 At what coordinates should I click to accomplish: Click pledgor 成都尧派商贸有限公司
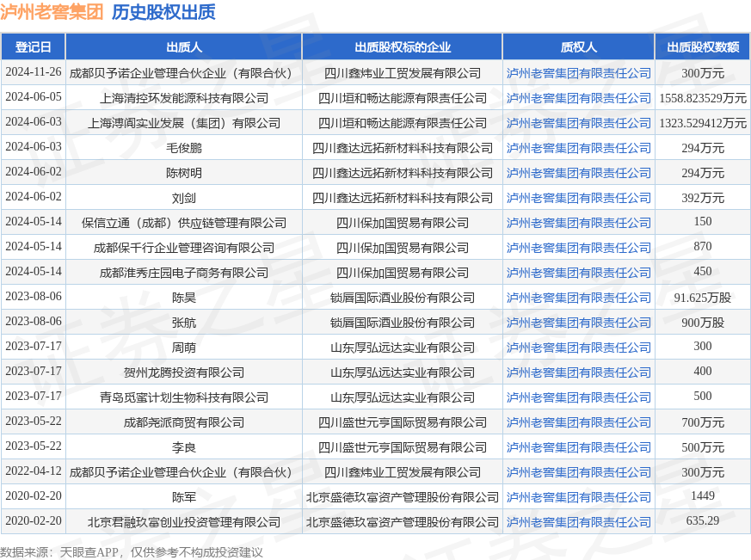tap(184, 422)
